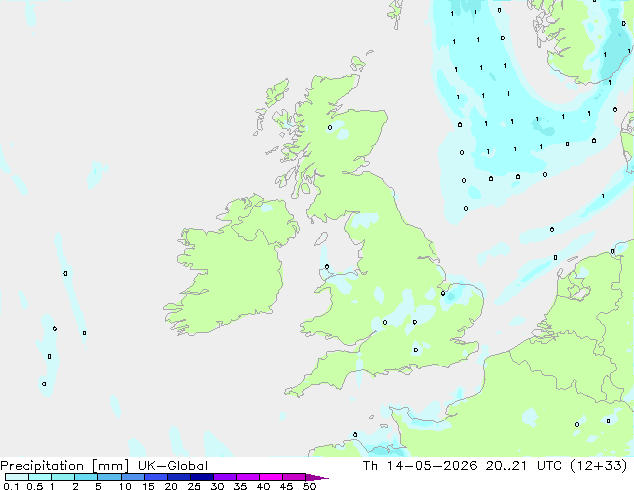Pick the 30–35 mm purple legend swatch

(224, 477)
